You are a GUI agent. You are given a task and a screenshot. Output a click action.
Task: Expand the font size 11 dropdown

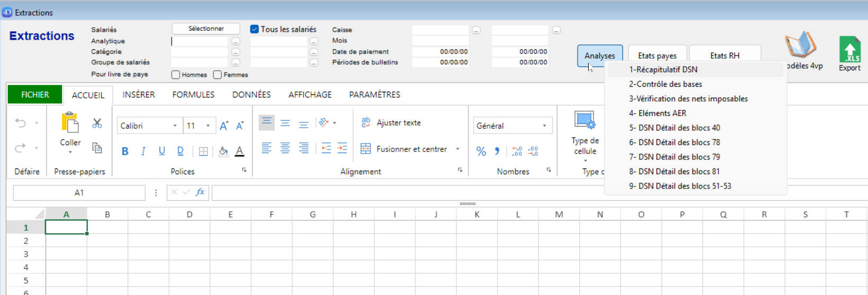point(208,126)
